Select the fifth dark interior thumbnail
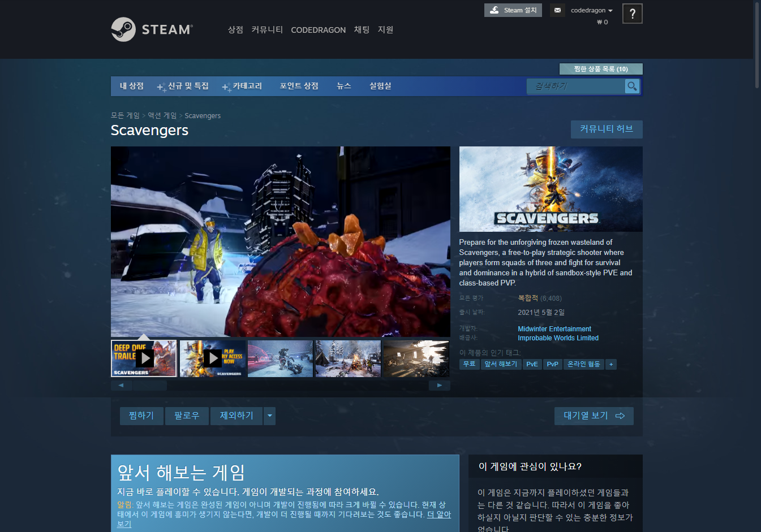761x532 pixels. [x=416, y=358]
